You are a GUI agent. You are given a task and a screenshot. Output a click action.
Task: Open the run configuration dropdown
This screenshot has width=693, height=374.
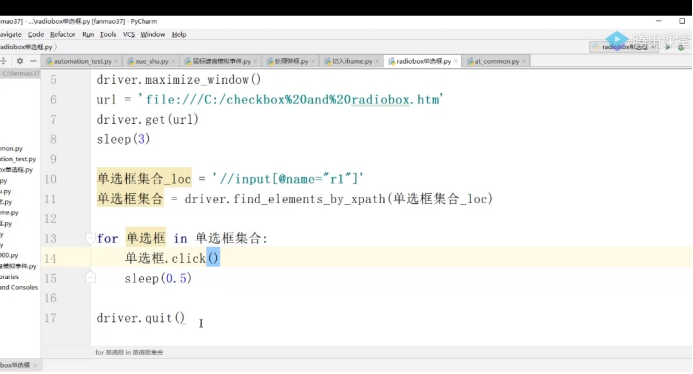coord(623,47)
